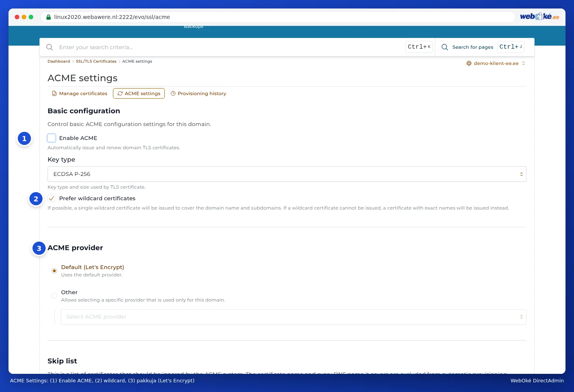Uncheck Prefer wildcard certificates
This screenshot has height=392, width=574.
51,198
